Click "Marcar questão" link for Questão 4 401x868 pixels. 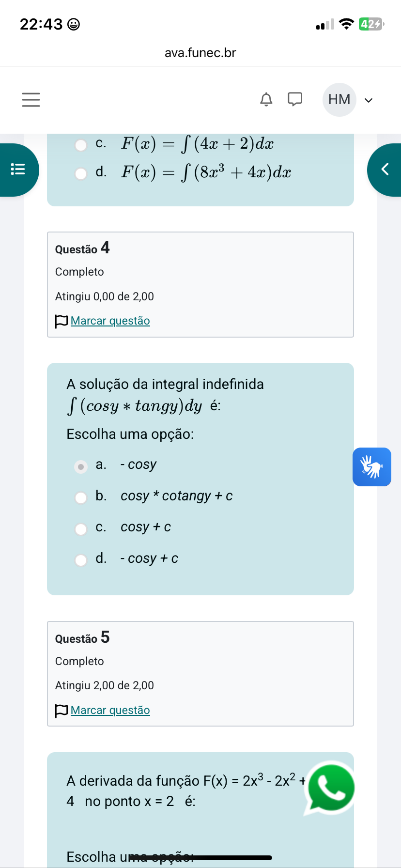coord(110,321)
